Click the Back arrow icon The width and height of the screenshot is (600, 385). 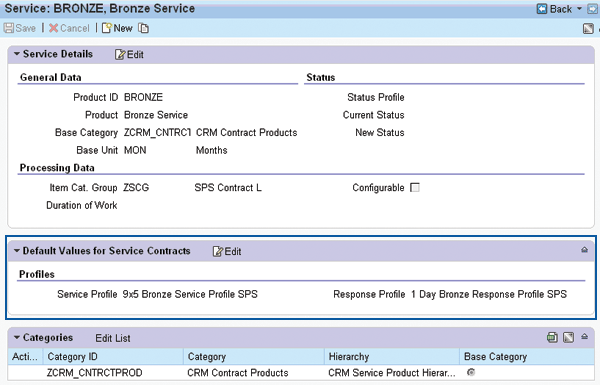[542, 8]
